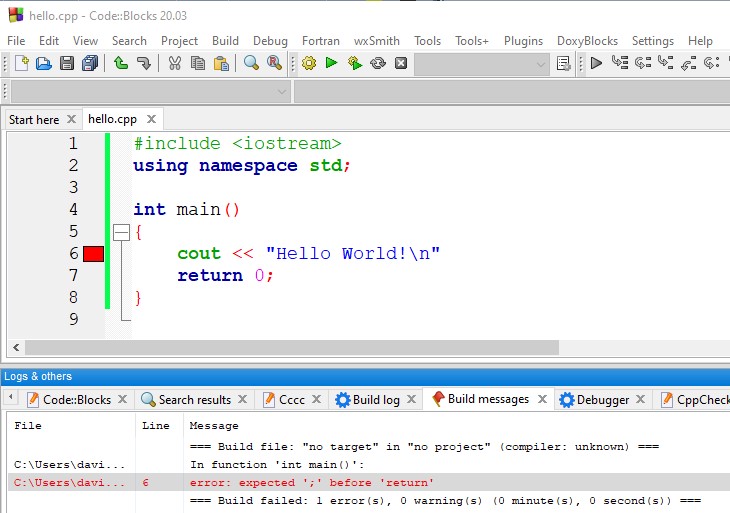Open the Search menu
Screen dimensions: 730x513
pyautogui.click(x=129, y=41)
